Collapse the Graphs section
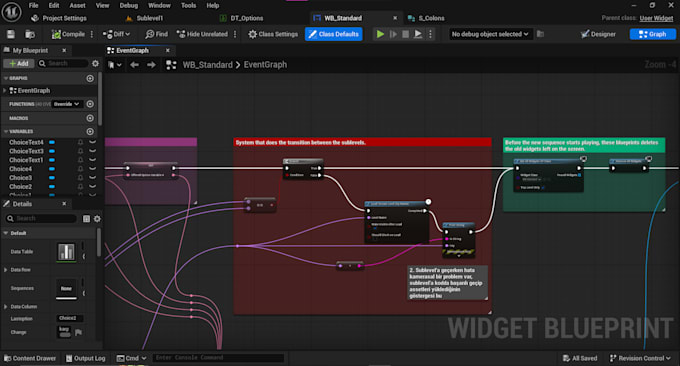Viewport: 680px width, 366px height. [6, 78]
